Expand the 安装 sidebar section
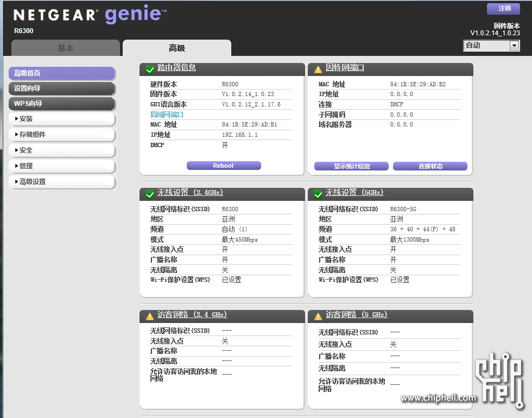 click(x=62, y=119)
